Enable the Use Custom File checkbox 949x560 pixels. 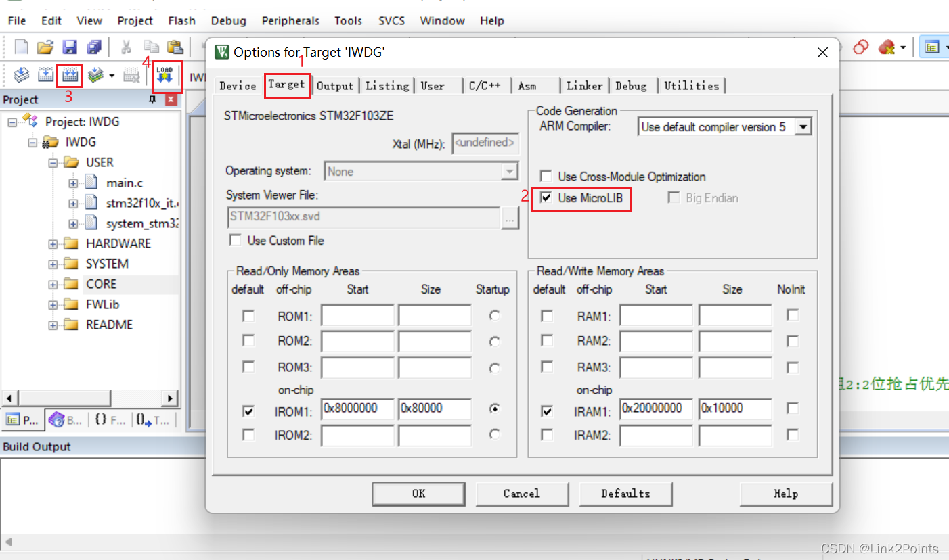[236, 240]
